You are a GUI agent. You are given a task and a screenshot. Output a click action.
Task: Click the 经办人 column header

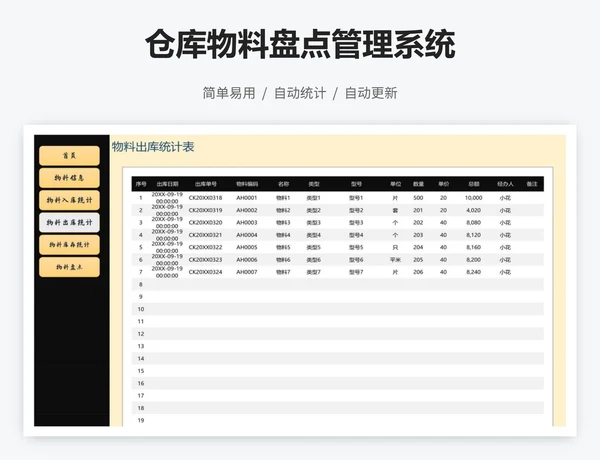click(505, 184)
